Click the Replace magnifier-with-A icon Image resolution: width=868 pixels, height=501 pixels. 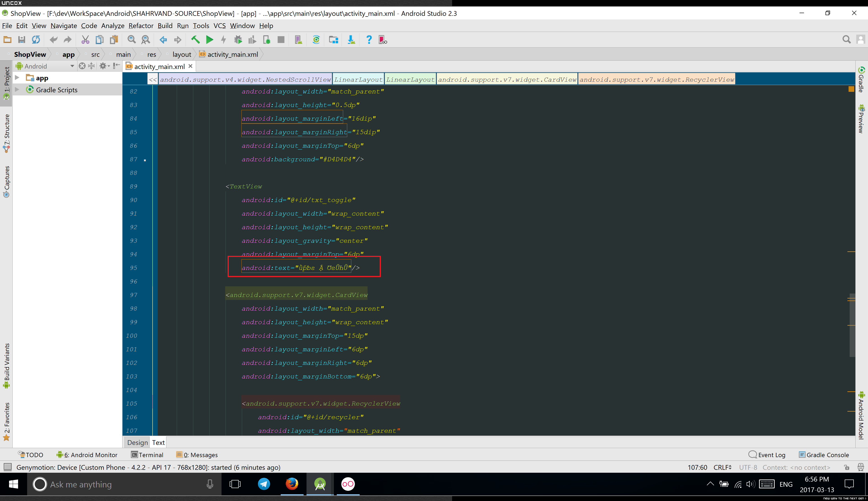(146, 40)
